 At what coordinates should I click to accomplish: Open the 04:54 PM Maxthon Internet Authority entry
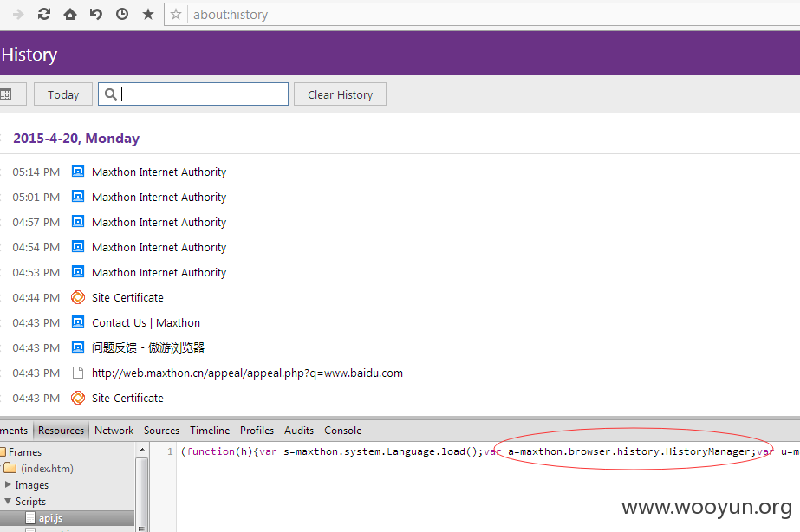click(159, 248)
